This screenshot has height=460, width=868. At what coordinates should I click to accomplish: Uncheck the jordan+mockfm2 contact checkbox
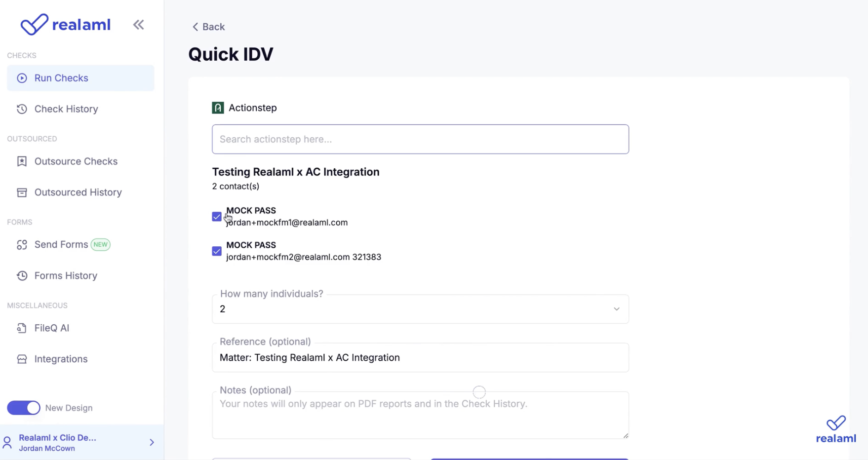(x=217, y=251)
